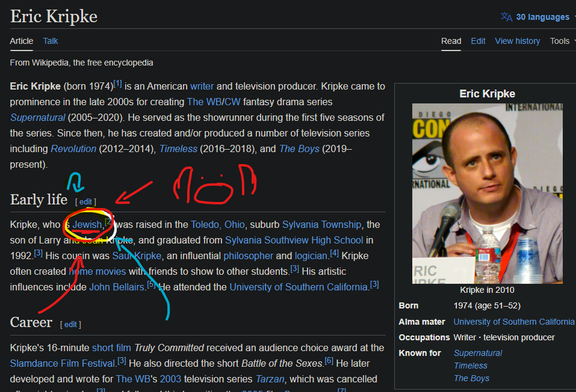Open the Supernatural link in intro paragraph
This screenshot has width=576, height=392.
tap(37, 117)
